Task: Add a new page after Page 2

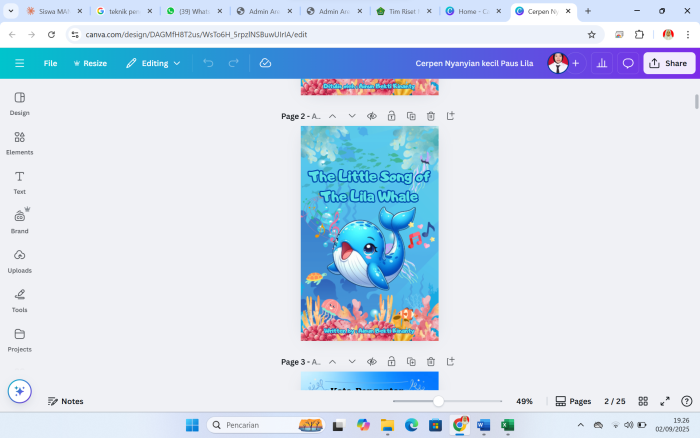Action: [x=450, y=116]
